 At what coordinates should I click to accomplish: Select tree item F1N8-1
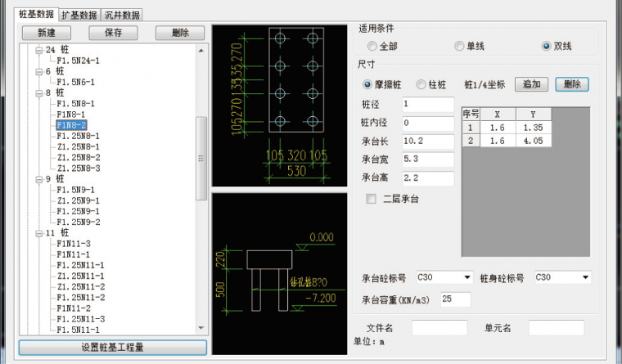(70, 115)
